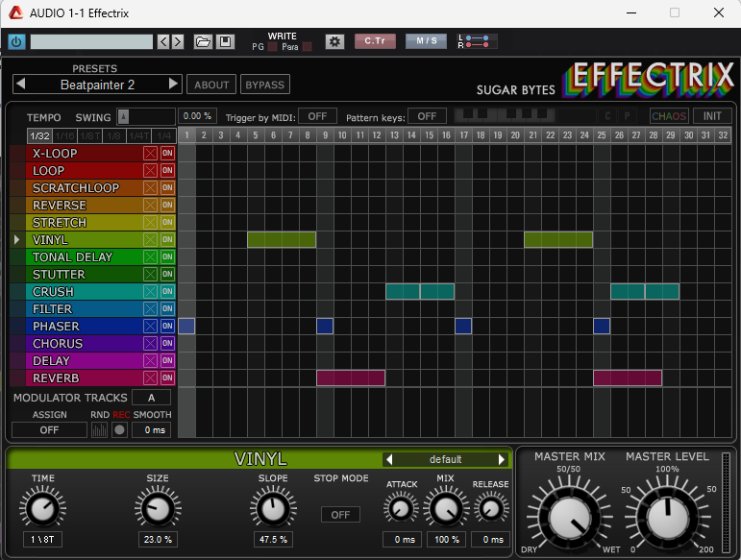The image size is (741, 560).
Task: Open modulator ASSIGN OFF dropdown
Action: pyautogui.click(x=50, y=430)
